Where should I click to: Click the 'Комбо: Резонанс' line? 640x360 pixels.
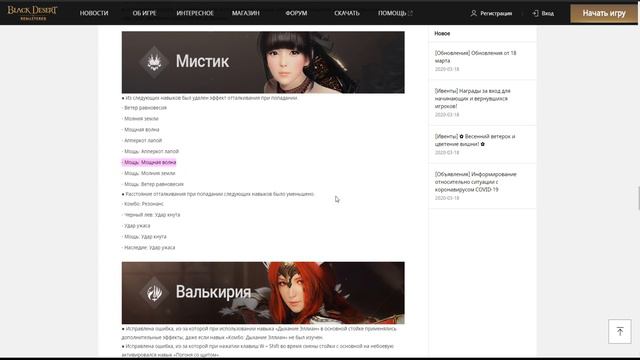pyautogui.click(x=143, y=204)
